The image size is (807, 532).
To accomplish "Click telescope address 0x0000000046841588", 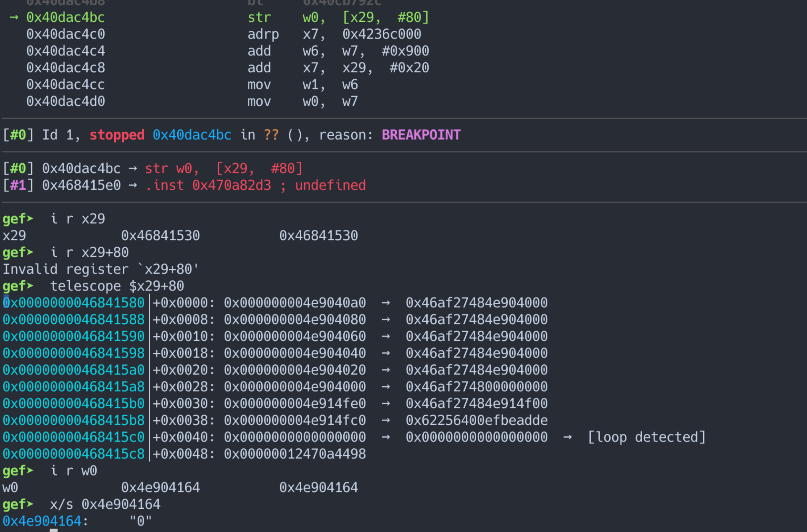I will (x=73, y=320).
